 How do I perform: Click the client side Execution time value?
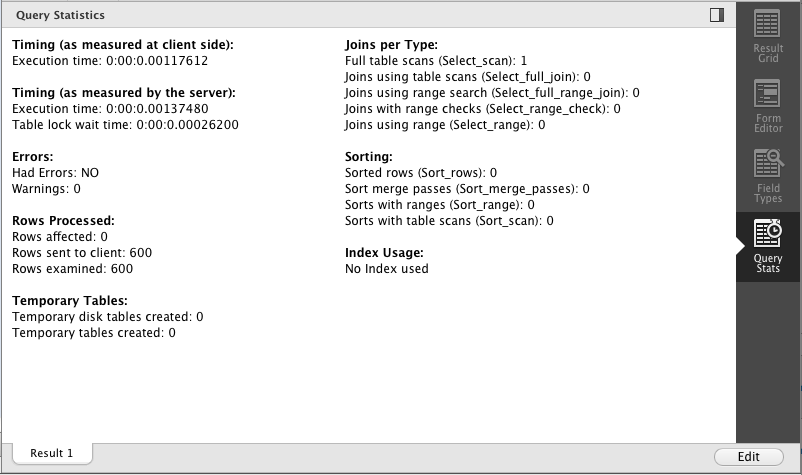click(x=157, y=61)
